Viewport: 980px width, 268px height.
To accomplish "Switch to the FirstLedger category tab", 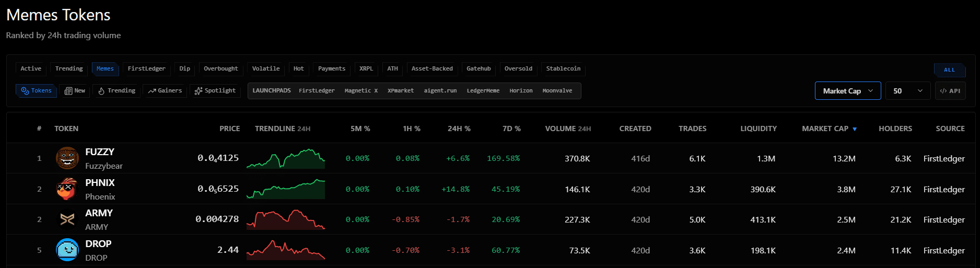I will 146,68.
